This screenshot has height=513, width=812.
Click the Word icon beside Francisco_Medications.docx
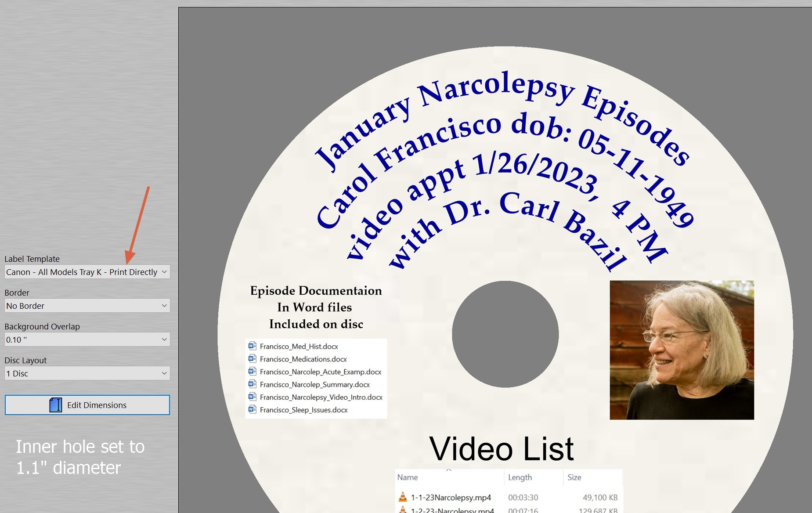[x=252, y=359]
